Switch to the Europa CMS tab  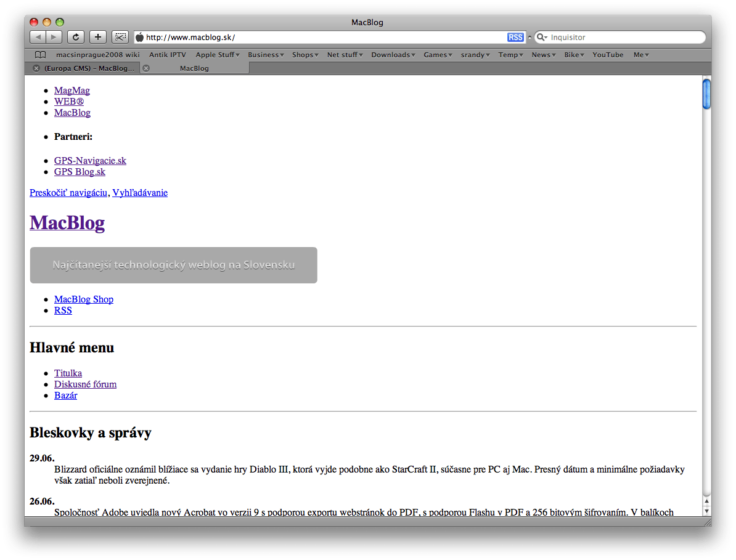tap(89, 68)
